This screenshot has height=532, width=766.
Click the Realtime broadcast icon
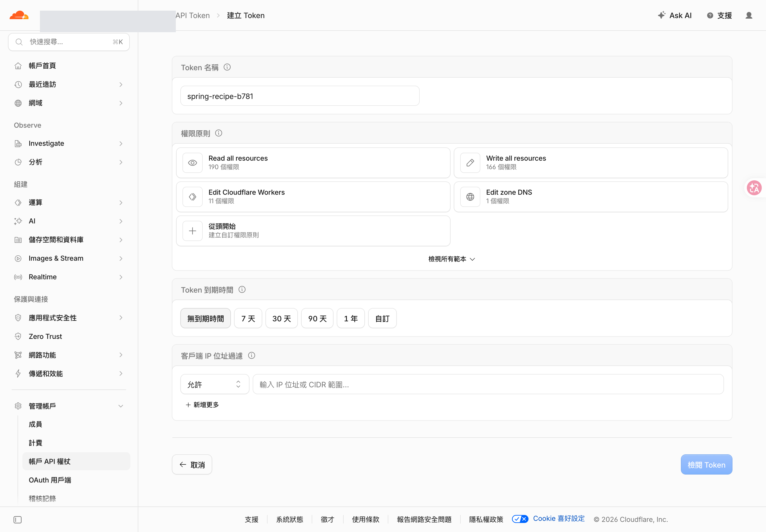tap(18, 277)
